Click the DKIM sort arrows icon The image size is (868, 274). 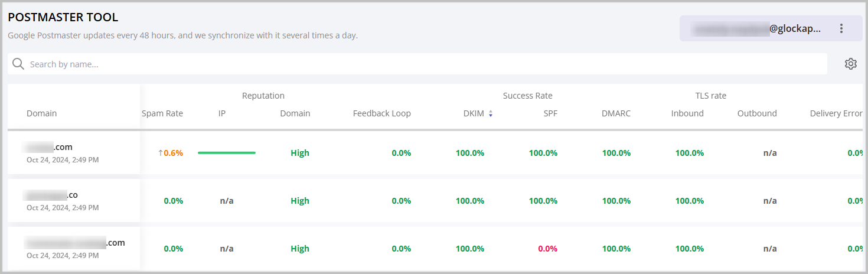[x=490, y=113]
